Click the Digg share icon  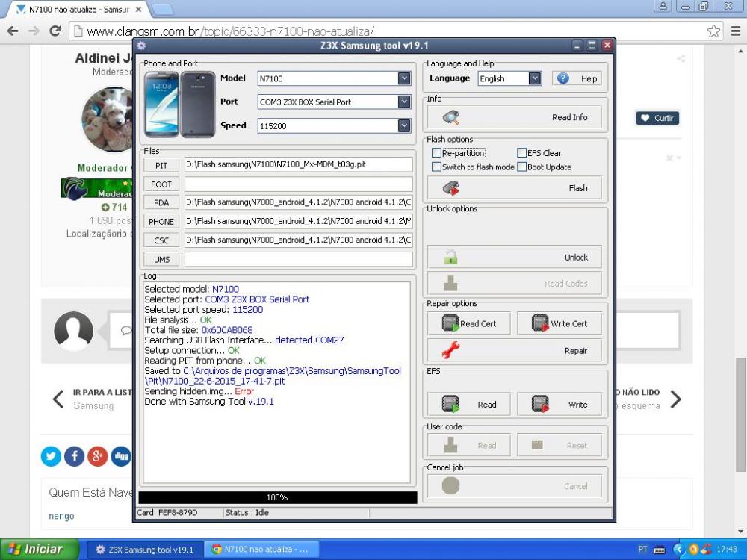pos(121,456)
